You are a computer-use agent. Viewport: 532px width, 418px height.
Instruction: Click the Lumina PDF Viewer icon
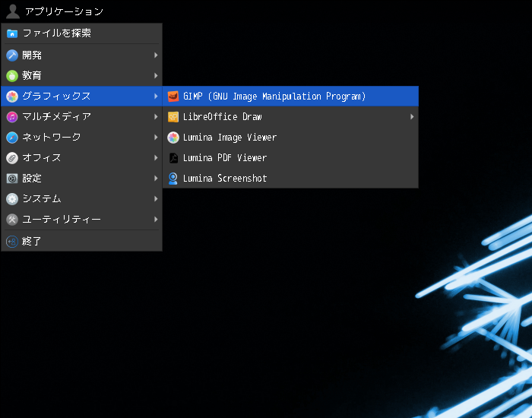click(173, 158)
